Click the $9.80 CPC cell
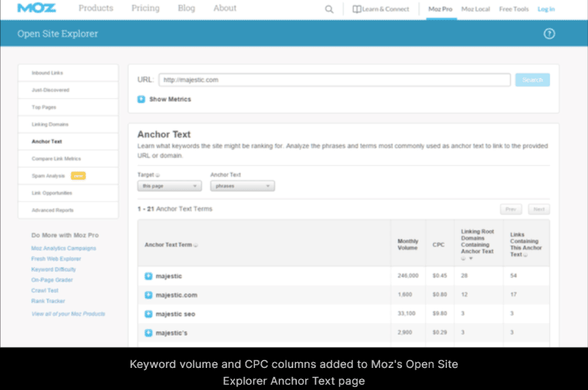 tap(440, 313)
